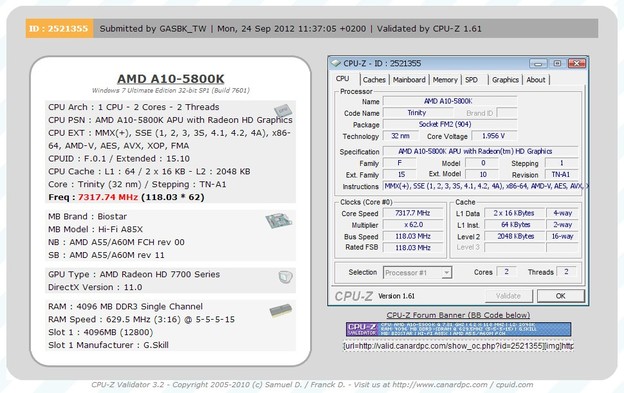Click the Technology field showing 32 nm

(400, 136)
